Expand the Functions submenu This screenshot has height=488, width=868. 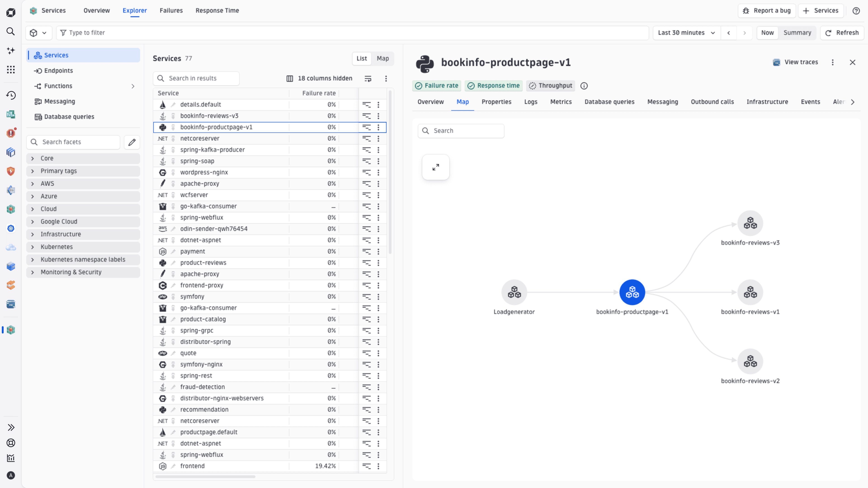133,86
